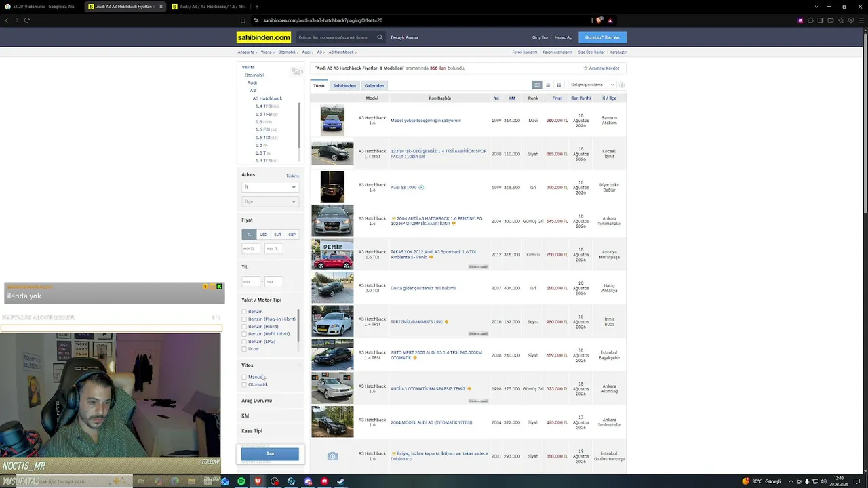Open the İlçe district dropdown
This screenshot has height=488, width=868.
coord(270,201)
